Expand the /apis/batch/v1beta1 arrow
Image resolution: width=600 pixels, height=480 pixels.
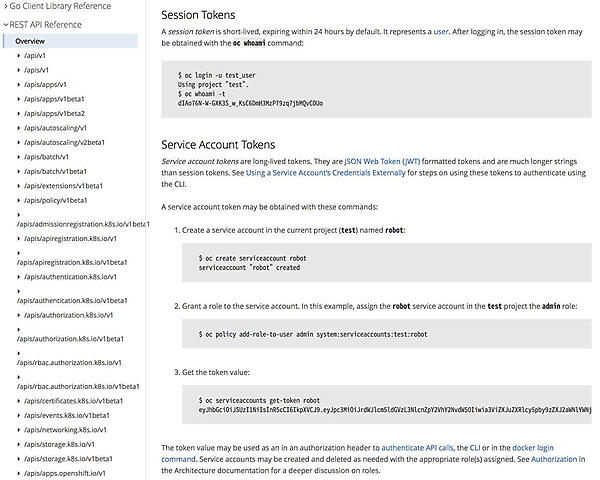19,171
